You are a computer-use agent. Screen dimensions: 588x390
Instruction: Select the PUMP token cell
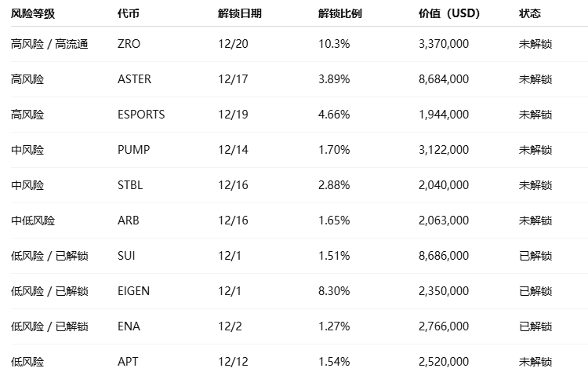point(133,150)
